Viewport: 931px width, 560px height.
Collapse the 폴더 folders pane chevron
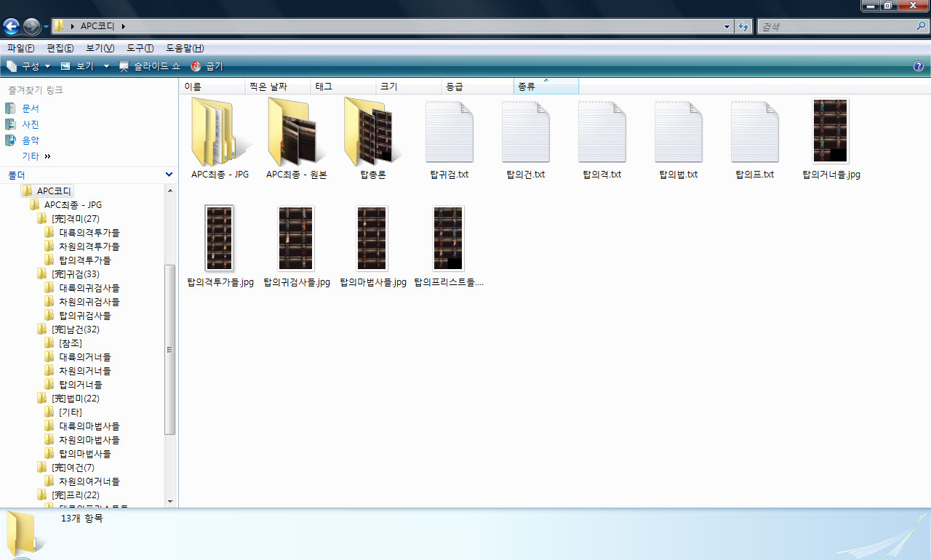coord(169,175)
